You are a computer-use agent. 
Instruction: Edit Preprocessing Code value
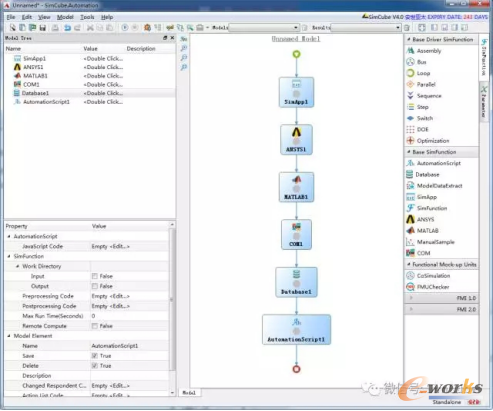(x=129, y=296)
